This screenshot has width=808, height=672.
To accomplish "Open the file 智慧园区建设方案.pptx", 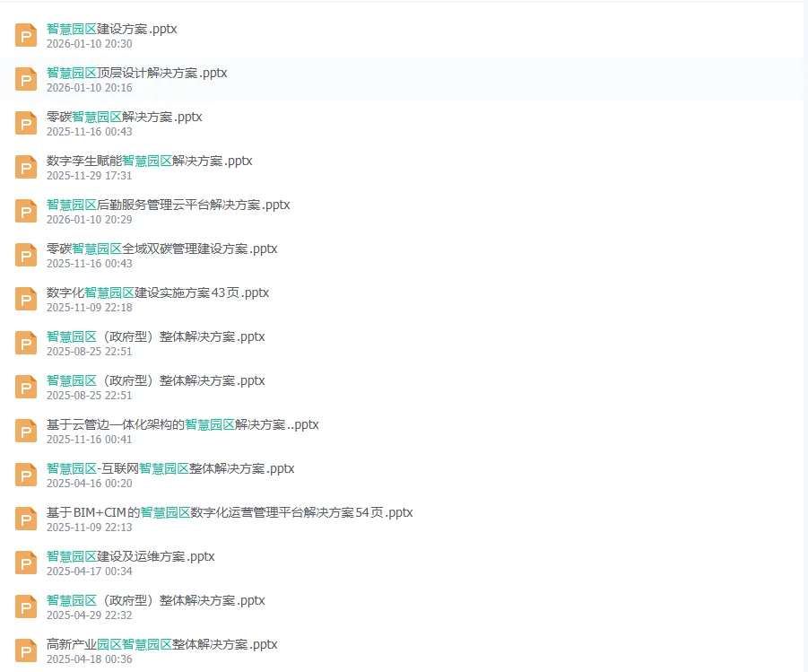I will coord(110,29).
